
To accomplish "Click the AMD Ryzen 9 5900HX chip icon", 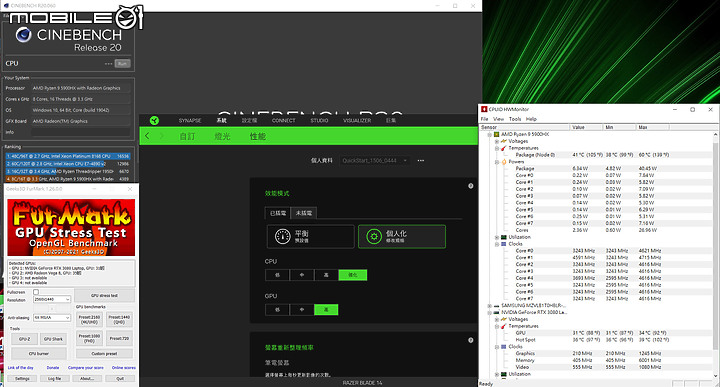I will (x=496, y=135).
